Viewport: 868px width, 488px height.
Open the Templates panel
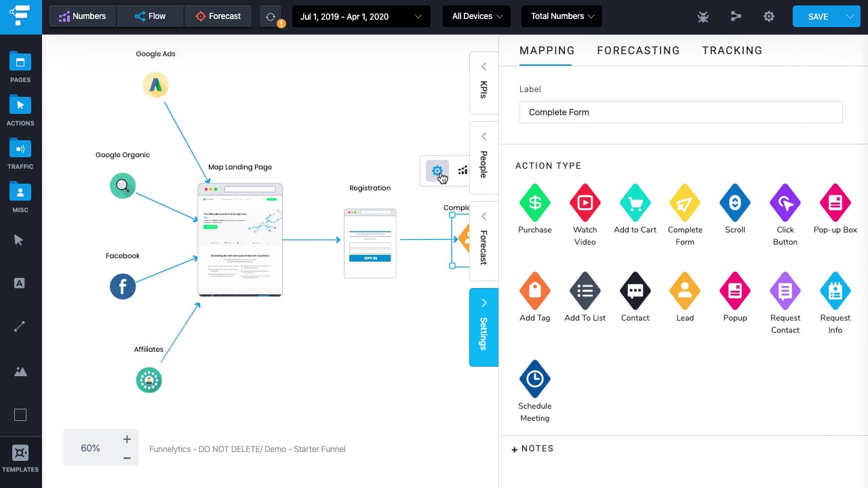20,458
